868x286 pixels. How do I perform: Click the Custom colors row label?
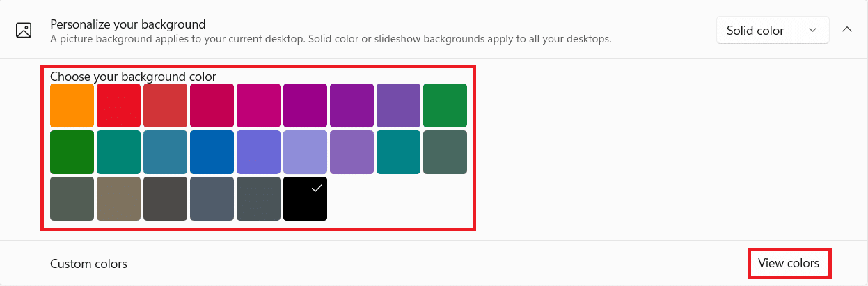(88, 264)
